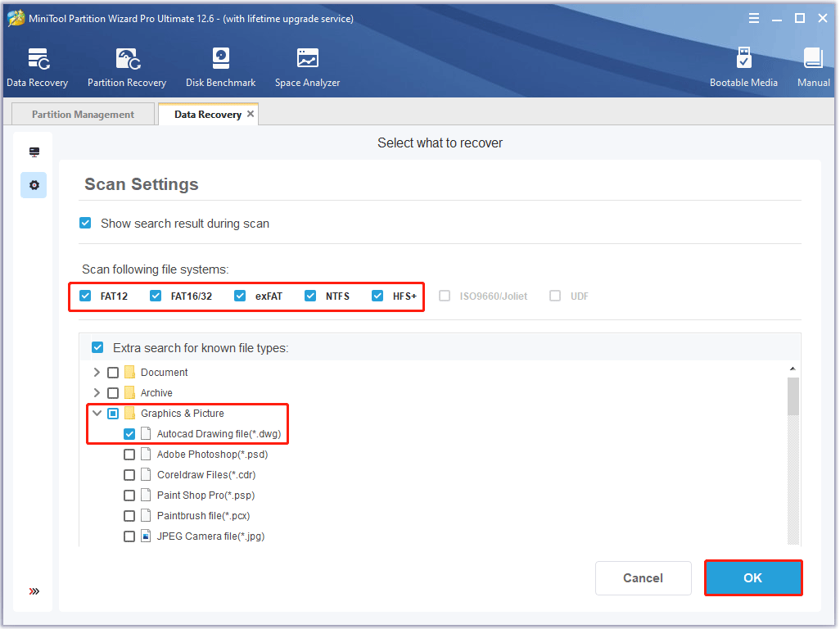Open the Data Recovery tool

(38, 66)
